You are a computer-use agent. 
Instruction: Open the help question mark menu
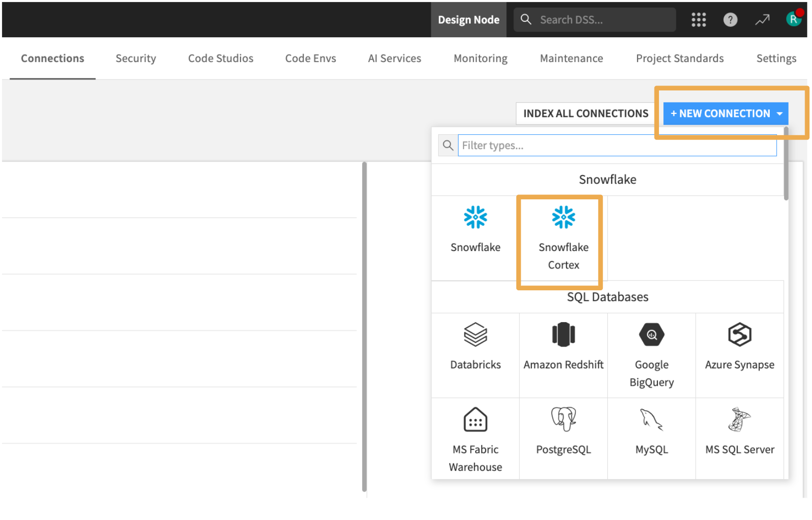(730, 20)
